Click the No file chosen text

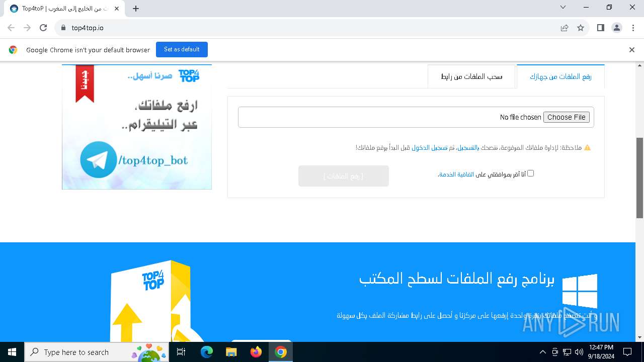tap(520, 117)
